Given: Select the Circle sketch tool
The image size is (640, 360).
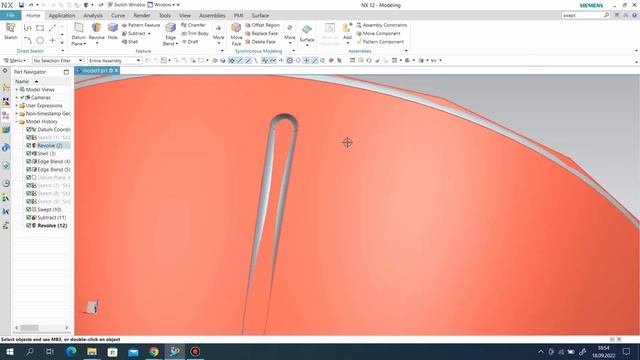Looking at the screenshot, I should coord(40,40).
